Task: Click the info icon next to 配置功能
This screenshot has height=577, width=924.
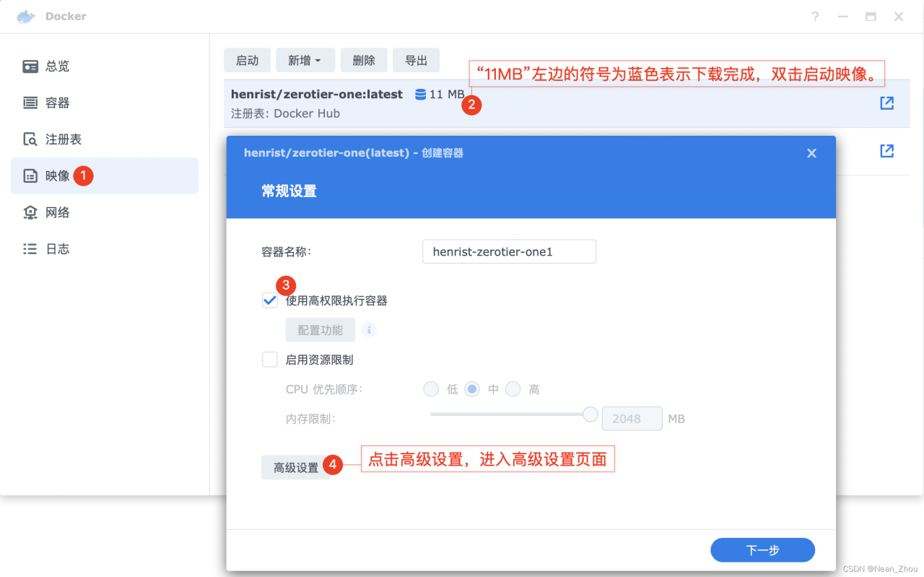Action: [x=369, y=329]
